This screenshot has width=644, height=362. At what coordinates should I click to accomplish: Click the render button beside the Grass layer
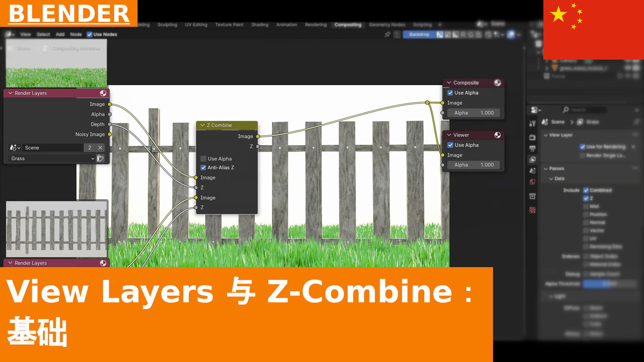pyautogui.click(x=100, y=159)
